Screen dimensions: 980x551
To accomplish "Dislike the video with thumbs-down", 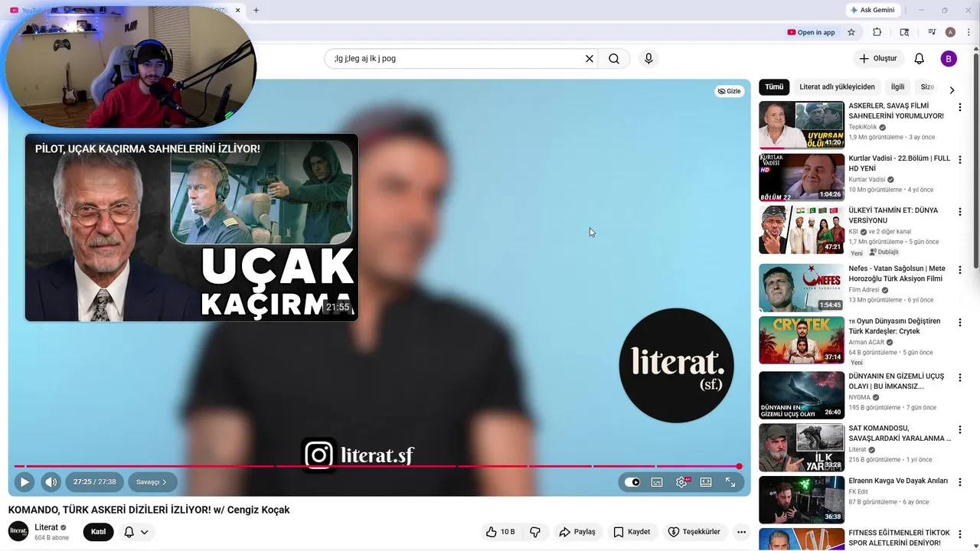I will tap(536, 532).
